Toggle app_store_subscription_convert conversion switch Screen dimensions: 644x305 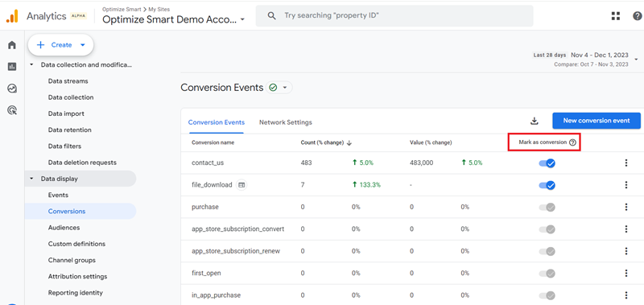(x=547, y=229)
